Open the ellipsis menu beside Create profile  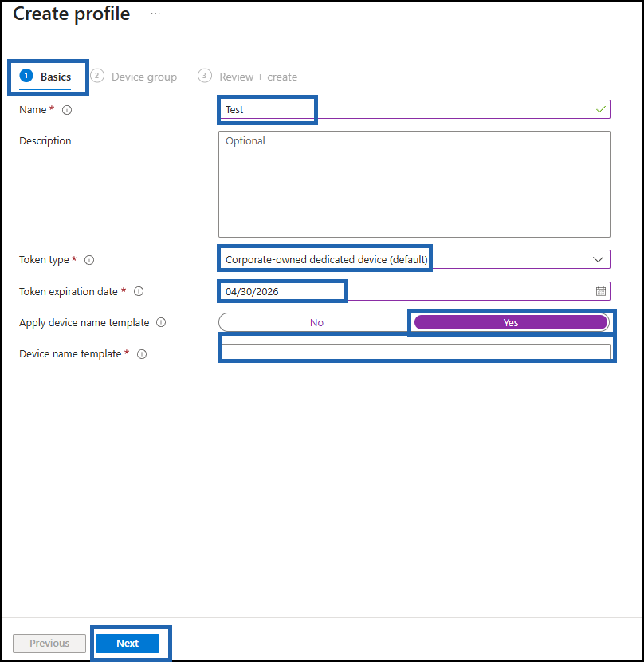tap(155, 14)
